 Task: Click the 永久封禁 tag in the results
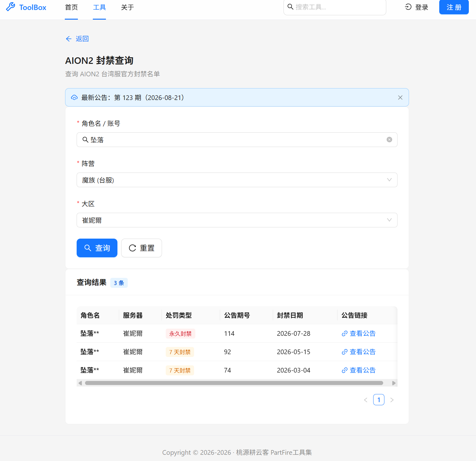pyautogui.click(x=180, y=334)
